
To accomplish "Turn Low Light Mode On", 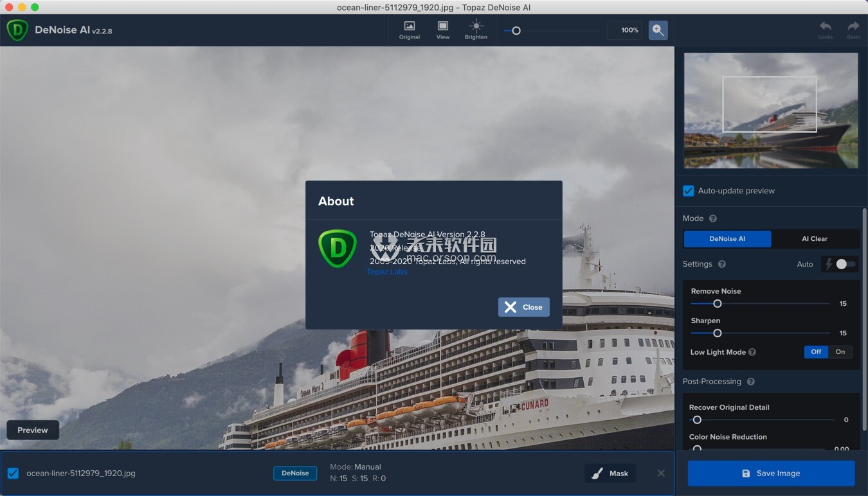I will (840, 352).
